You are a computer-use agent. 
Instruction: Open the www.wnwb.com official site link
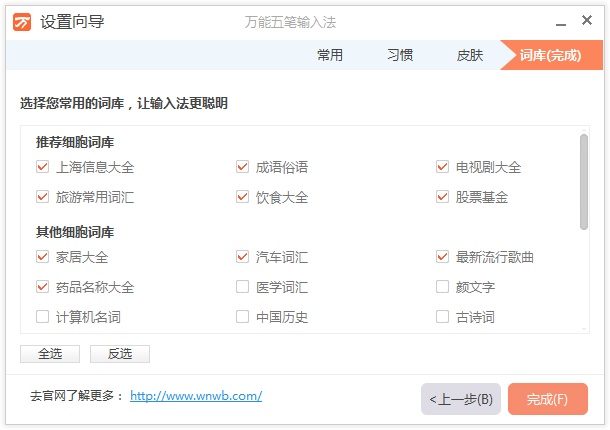tap(196, 396)
